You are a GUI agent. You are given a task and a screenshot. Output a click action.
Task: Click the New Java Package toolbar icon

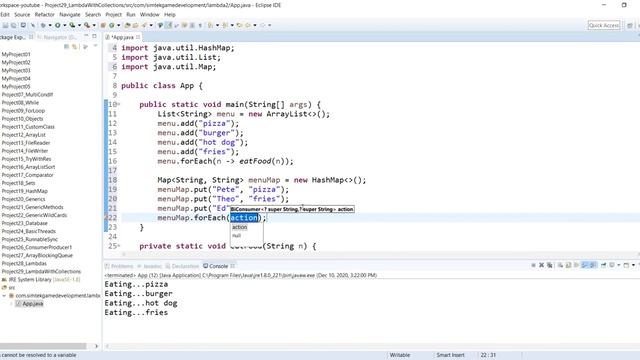103,25
